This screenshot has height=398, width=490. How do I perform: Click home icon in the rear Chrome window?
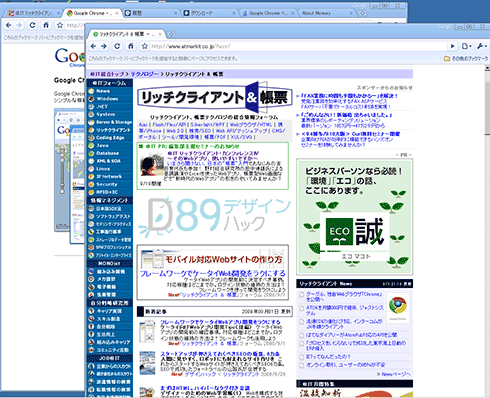pyautogui.click(x=46, y=25)
